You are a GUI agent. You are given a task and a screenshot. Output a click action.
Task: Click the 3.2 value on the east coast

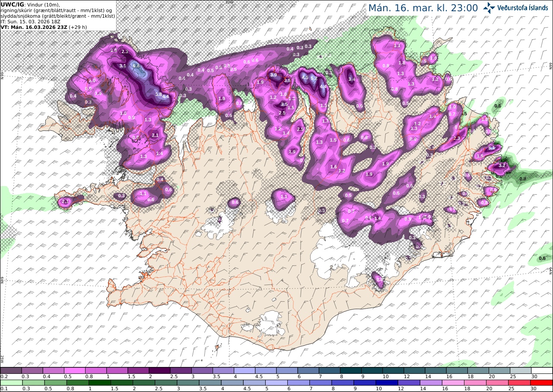coord(502,165)
